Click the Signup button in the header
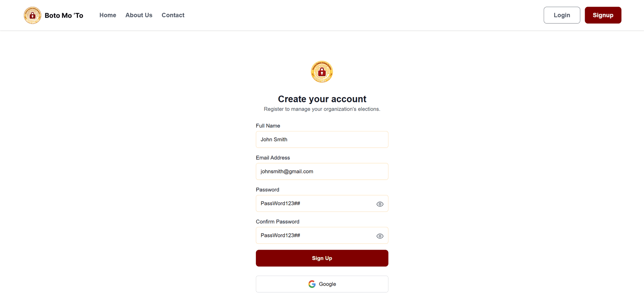Image resolution: width=644 pixels, height=300 pixels. click(x=603, y=15)
